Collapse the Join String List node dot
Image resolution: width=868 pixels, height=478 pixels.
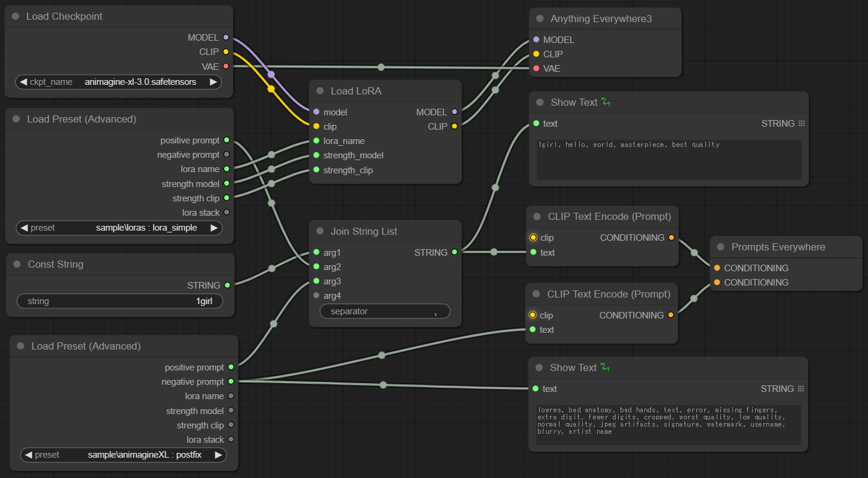pos(320,231)
